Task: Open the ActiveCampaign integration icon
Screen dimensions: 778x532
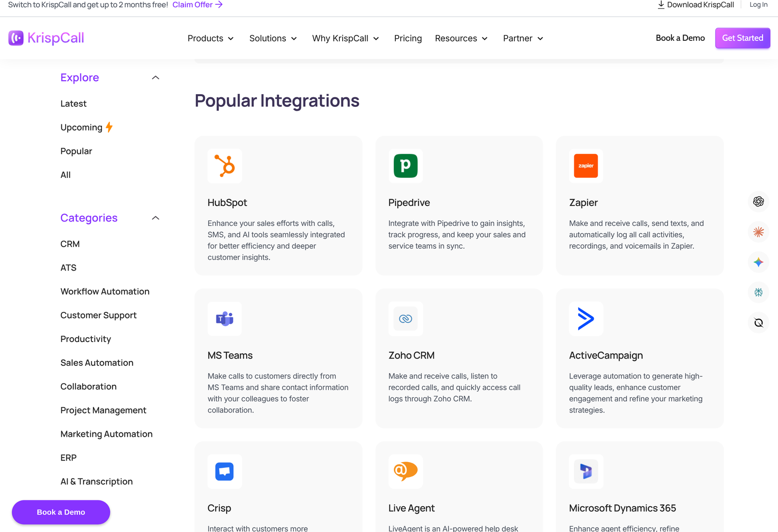Action: point(586,319)
